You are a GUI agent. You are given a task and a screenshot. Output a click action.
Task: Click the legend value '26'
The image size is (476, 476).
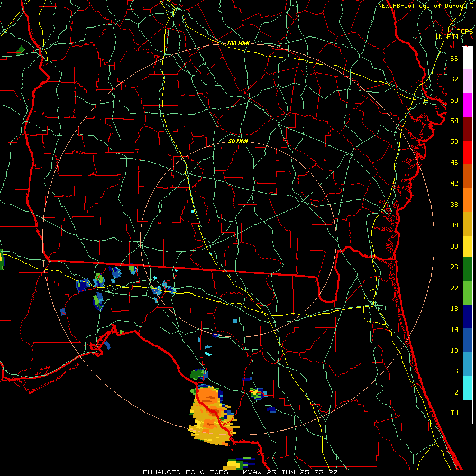coord(454,267)
